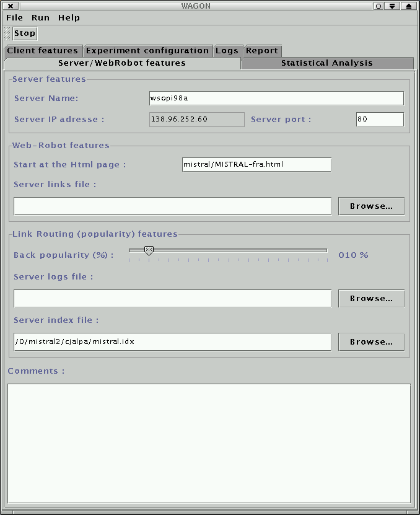Open the Logs tab
Screen dimensions: 420x515
227,51
